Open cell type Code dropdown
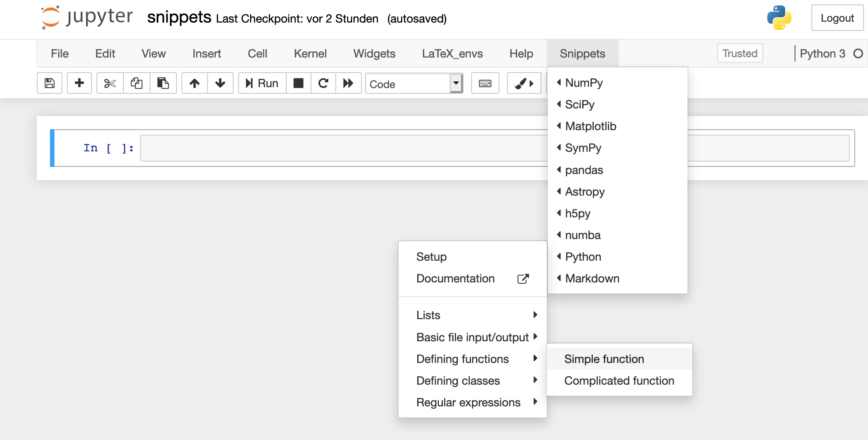The width and height of the screenshot is (868, 440). point(414,84)
